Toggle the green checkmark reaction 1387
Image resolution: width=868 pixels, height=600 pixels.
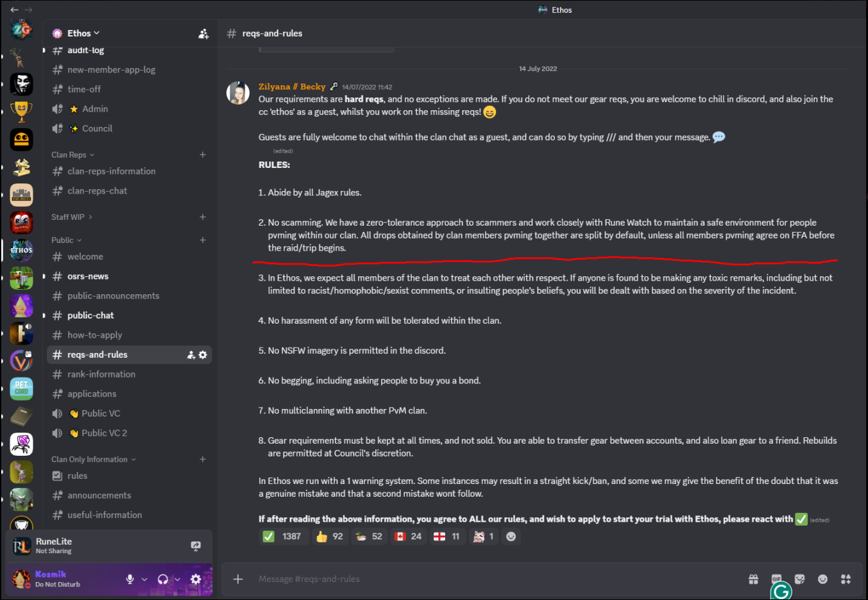pos(283,537)
